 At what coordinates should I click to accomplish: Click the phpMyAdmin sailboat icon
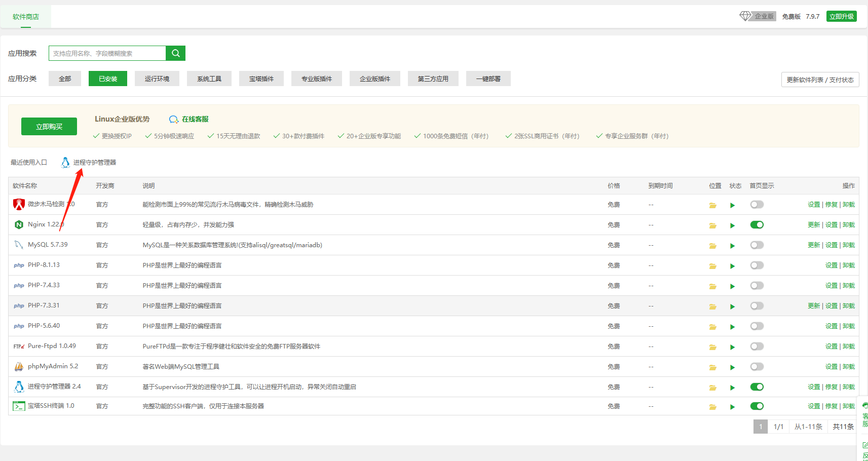coord(19,366)
